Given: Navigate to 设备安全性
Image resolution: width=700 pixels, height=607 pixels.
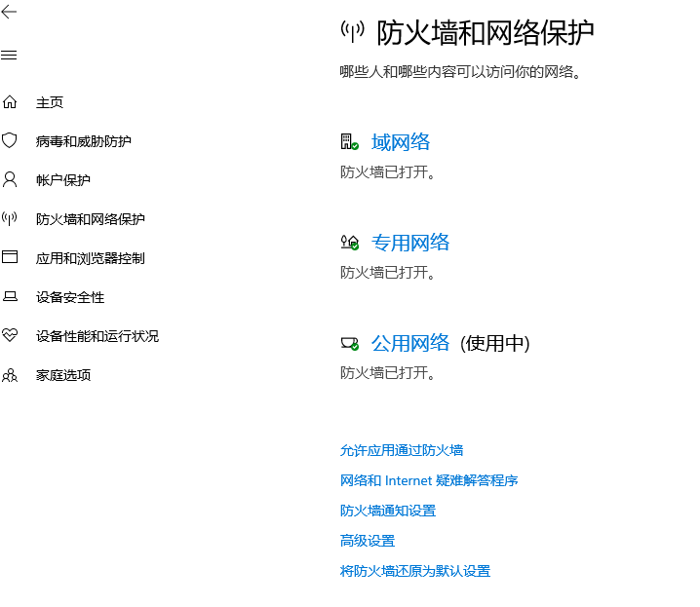Looking at the screenshot, I should coord(70,297).
